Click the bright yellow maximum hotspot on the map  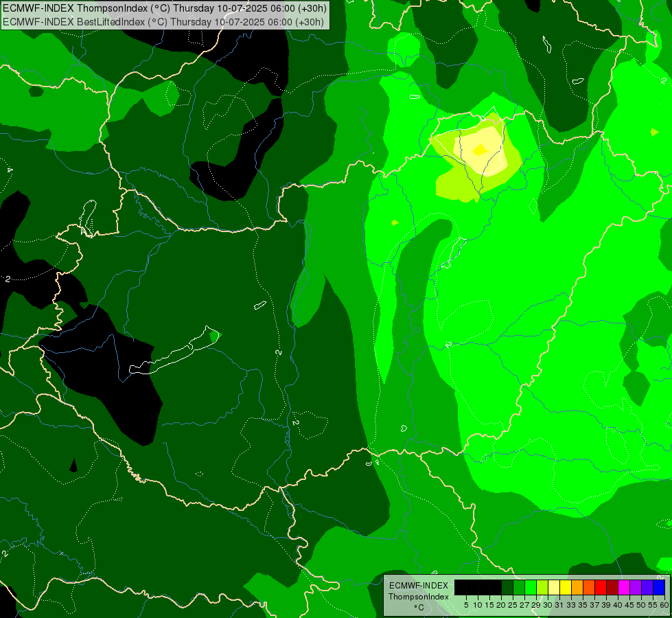(x=480, y=150)
